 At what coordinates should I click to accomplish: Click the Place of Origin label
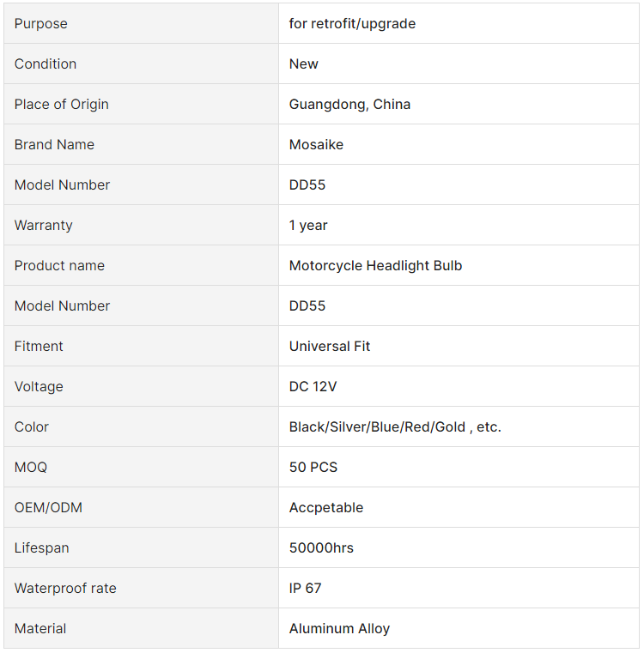[x=61, y=104]
